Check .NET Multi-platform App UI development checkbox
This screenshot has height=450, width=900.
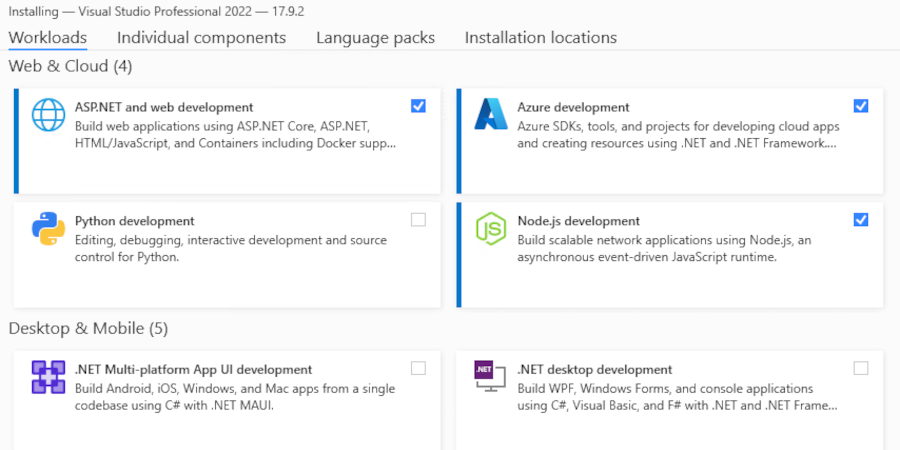click(x=418, y=368)
